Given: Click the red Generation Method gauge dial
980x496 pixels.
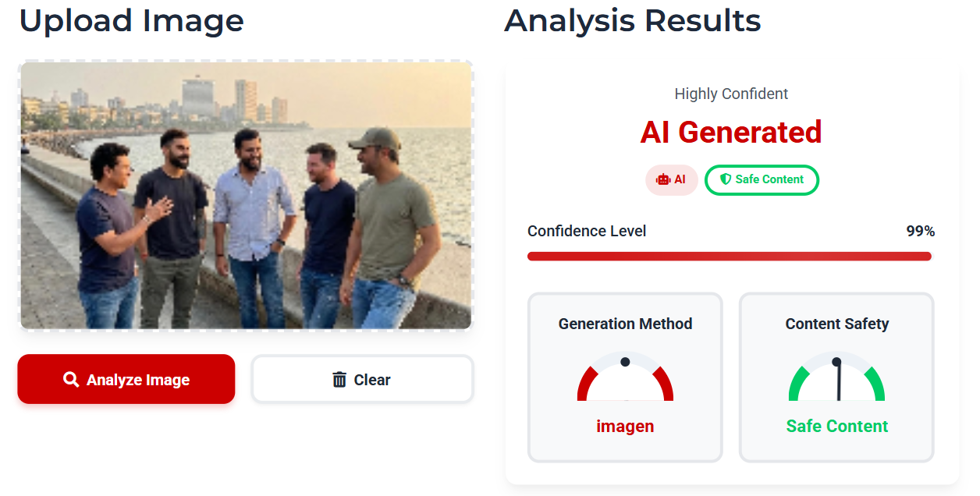Looking at the screenshot, I should tap(625, 377).
